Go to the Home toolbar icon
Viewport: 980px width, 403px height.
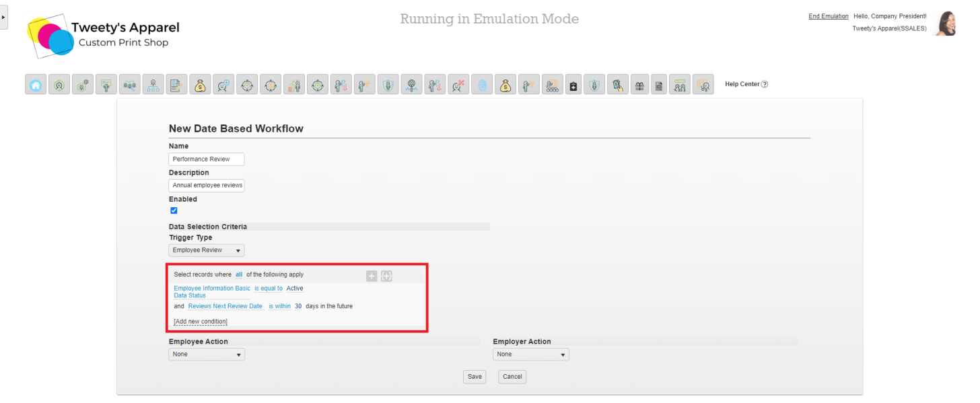36,84
